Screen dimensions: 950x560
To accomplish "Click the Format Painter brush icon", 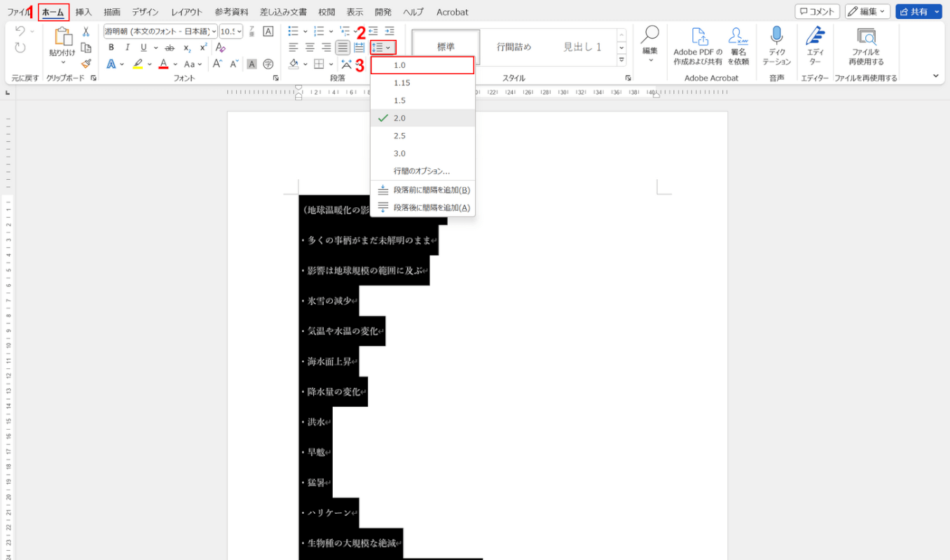I will [x=86, y=64].
